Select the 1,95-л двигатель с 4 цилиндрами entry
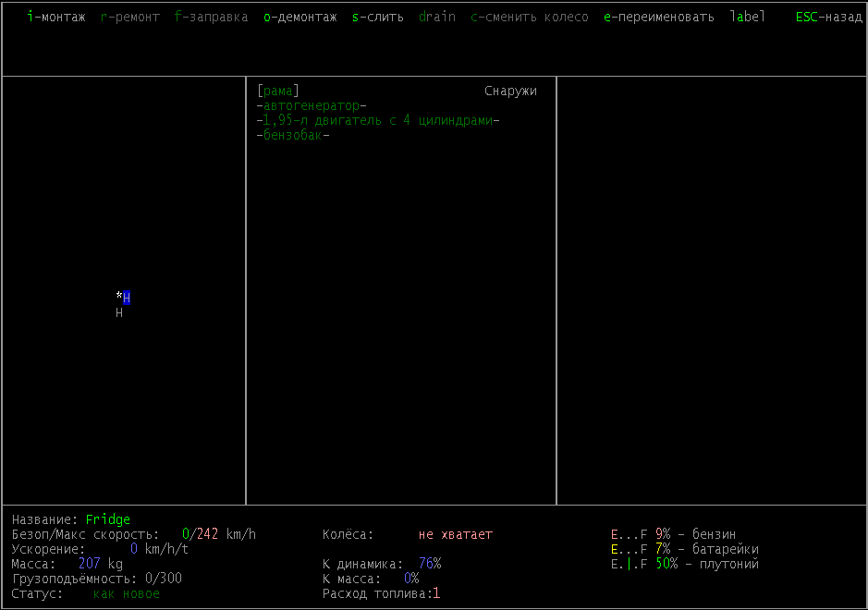This screenshot has width=868, height=610. 378,121
